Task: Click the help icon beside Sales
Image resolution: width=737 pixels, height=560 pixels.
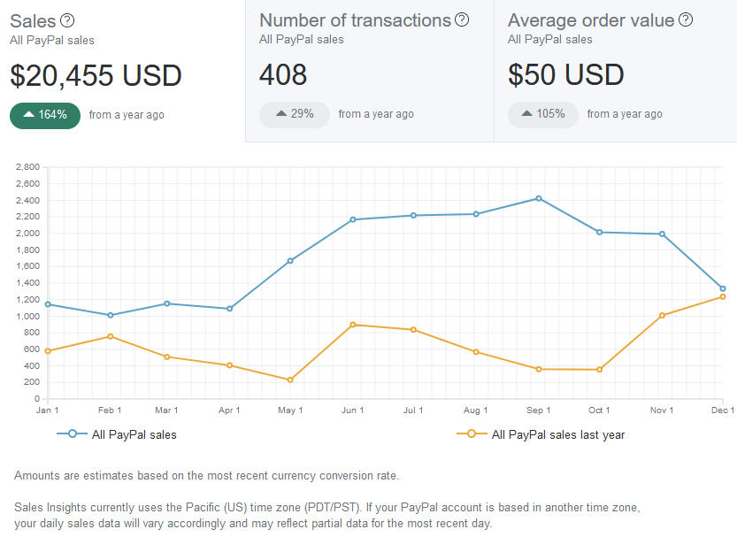Action: (67, 20)
